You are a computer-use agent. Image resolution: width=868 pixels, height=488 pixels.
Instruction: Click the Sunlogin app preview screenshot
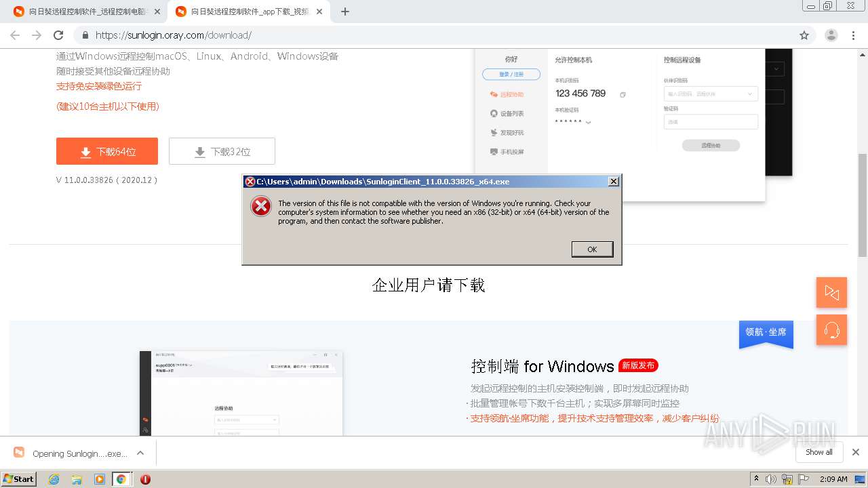pos(633,125)
